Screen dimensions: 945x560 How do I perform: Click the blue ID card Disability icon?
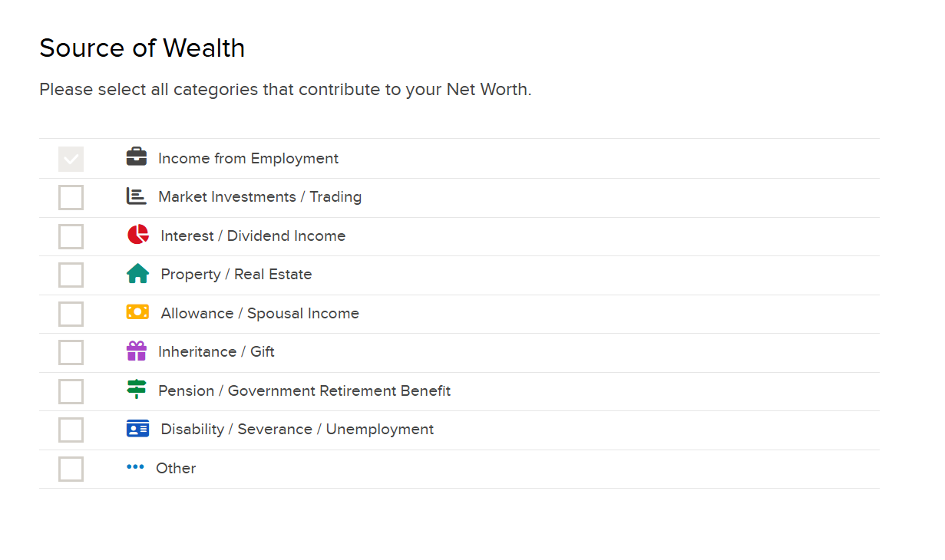coord(138,429)
